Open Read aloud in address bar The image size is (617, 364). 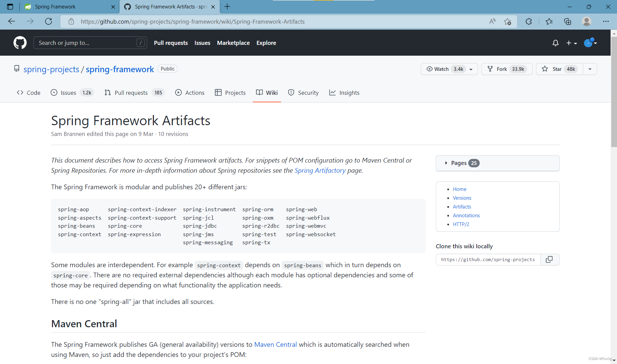[493, 22]
